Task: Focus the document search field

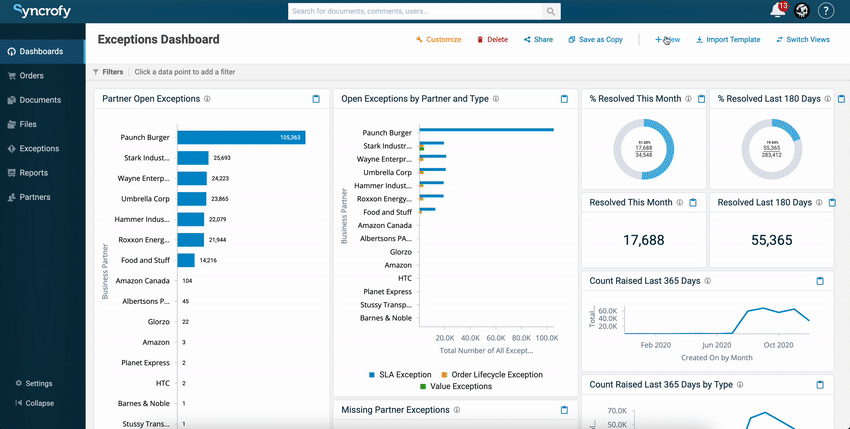Action: point(415,11)
